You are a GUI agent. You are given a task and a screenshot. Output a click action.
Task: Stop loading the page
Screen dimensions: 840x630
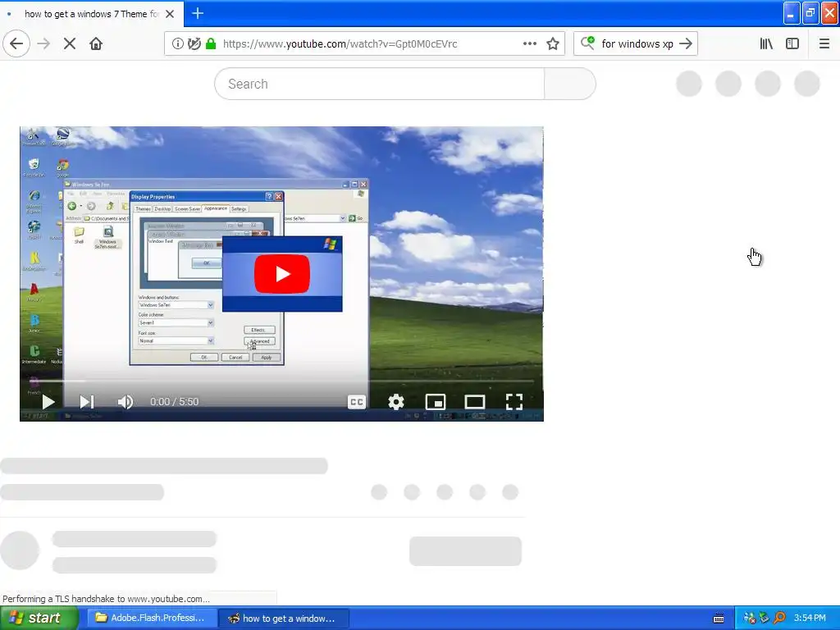[70, 44]
